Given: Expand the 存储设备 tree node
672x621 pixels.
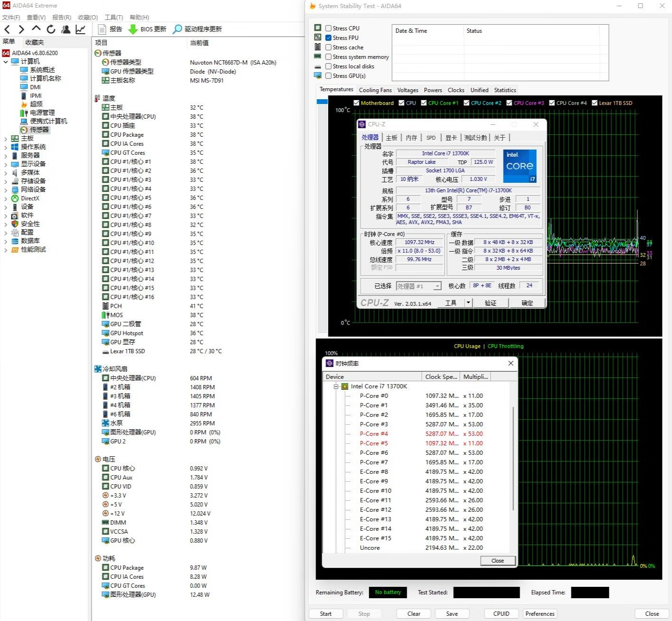Looking at the screenshot, I should click(x=6, y=181).
